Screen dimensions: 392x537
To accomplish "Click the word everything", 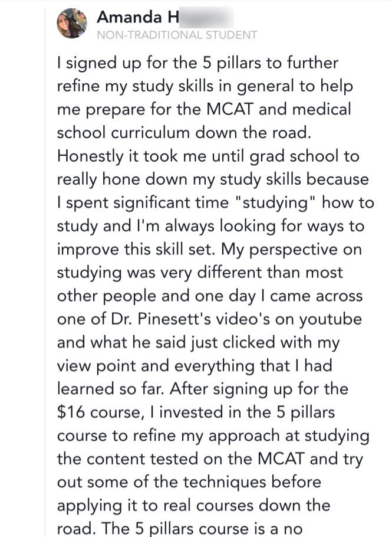I will pos(215,366).
